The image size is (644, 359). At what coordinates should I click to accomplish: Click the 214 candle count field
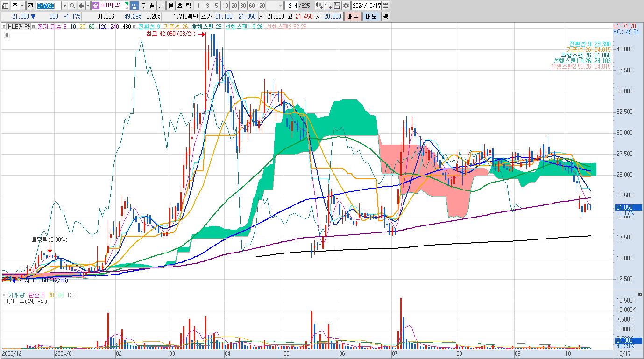[x=292, y=6]
